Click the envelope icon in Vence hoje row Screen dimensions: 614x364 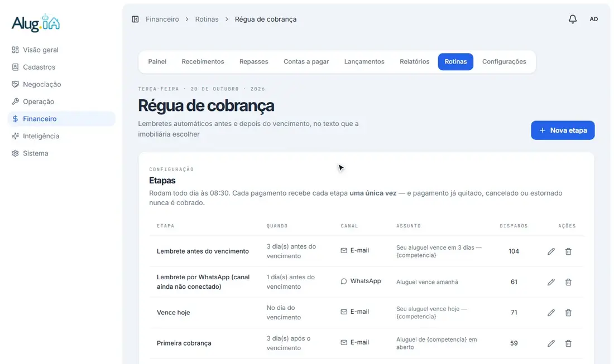coord(344,312)
